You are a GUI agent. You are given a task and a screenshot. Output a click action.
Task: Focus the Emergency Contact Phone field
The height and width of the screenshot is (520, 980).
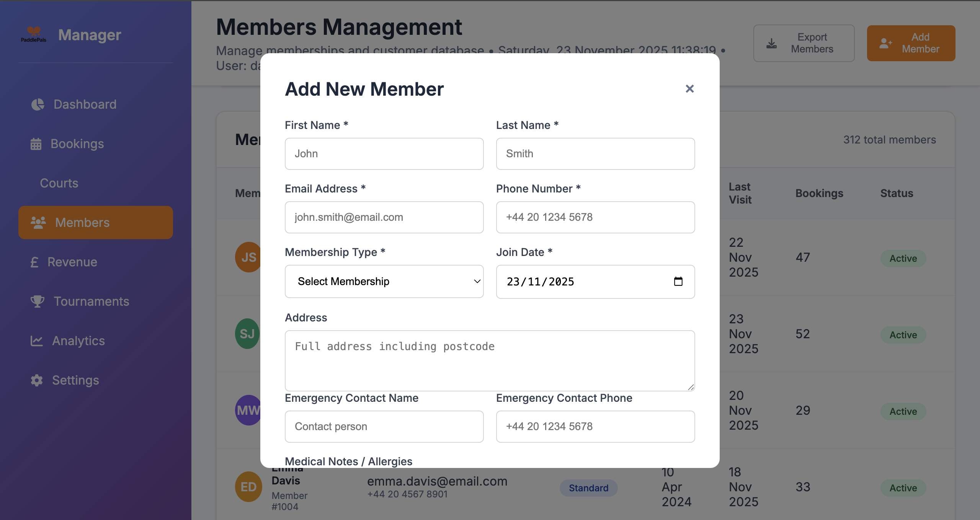[x=596, y=427]
